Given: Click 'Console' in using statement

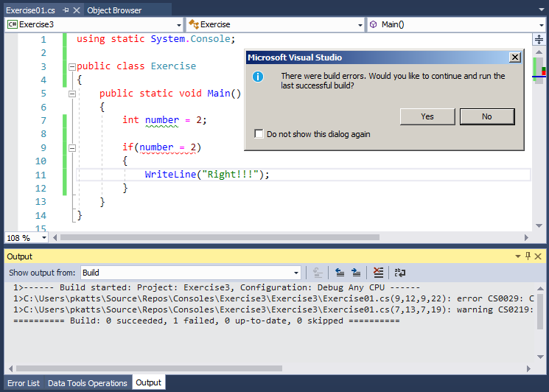Looking at the screenshot, I should (x=210, y=39).
